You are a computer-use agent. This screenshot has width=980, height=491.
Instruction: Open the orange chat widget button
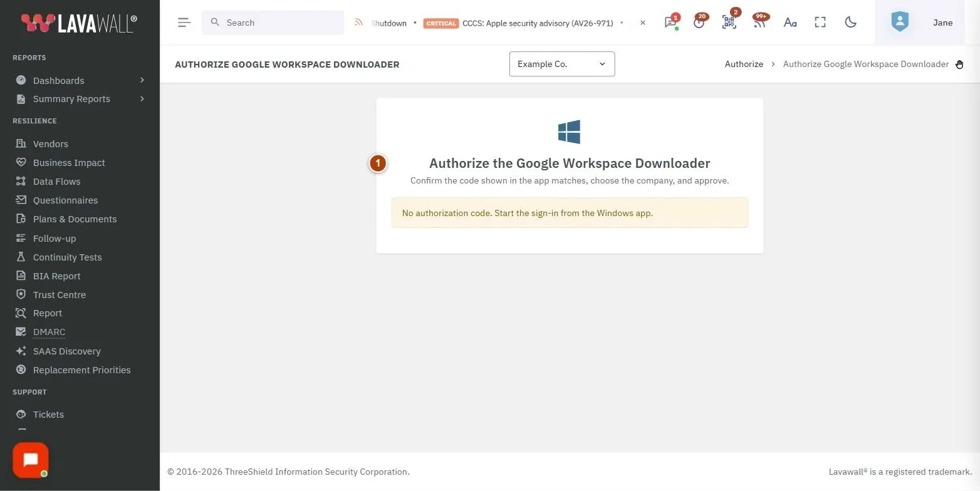click(x=31, y=460)
